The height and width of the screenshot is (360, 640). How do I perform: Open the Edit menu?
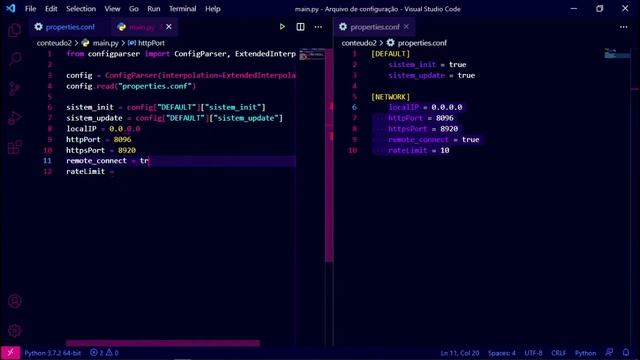(51, 9)
